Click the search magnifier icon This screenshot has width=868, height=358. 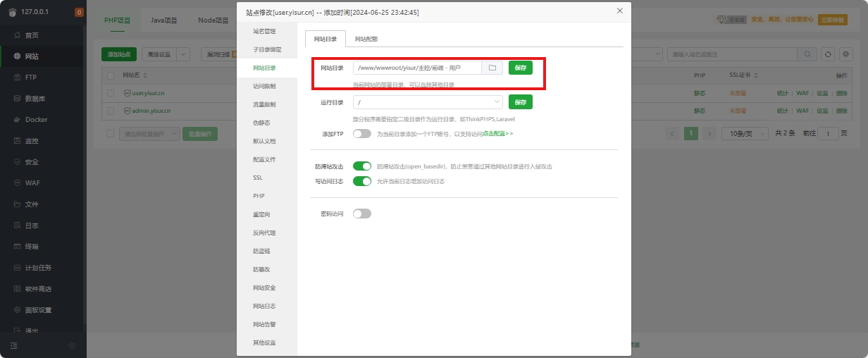pos(807,54)
